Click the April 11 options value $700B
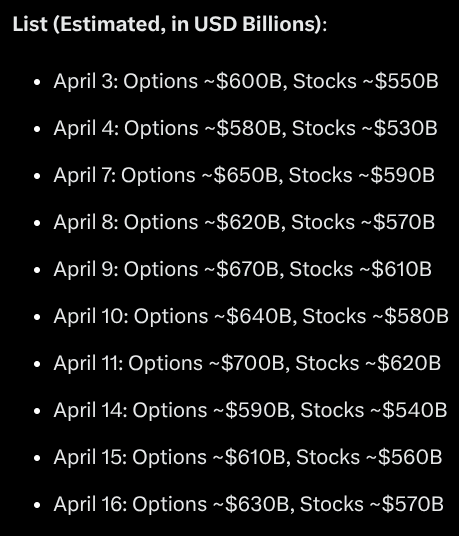459x536 pixels. click(x=253, y=363)
